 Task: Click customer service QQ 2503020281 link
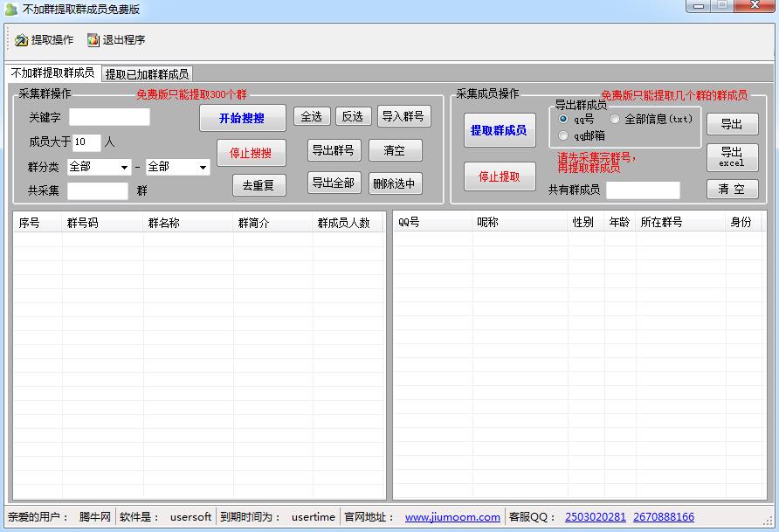(596, 517)
